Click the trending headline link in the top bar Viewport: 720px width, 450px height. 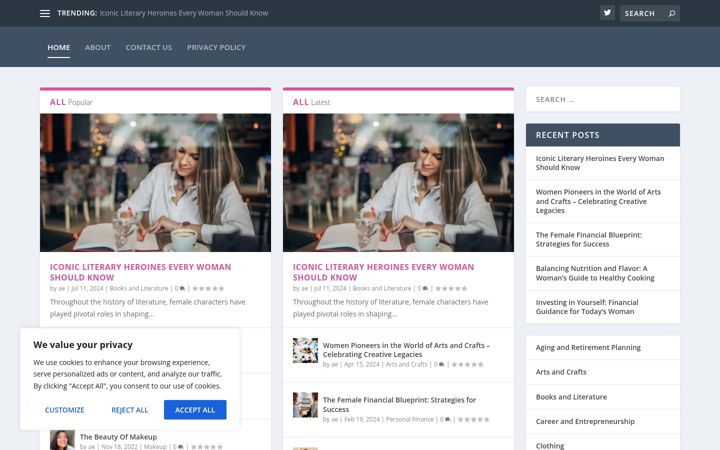(184, 13)
